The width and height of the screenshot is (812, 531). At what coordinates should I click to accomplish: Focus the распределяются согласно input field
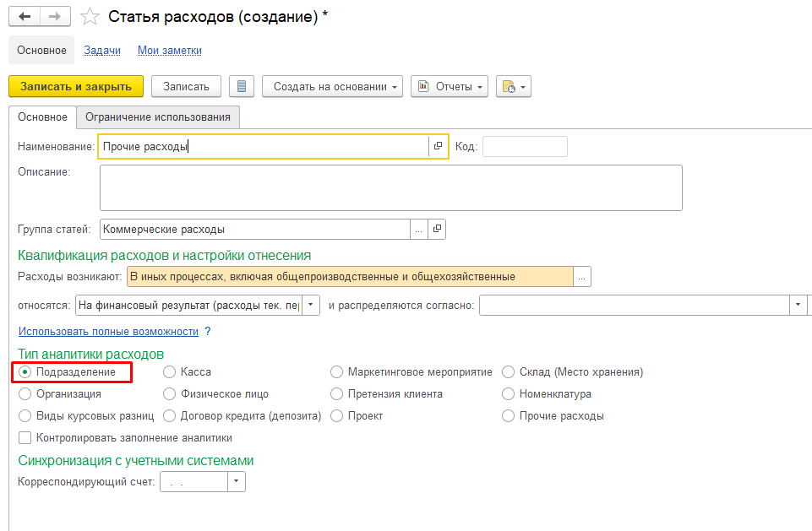coord(635,305)
